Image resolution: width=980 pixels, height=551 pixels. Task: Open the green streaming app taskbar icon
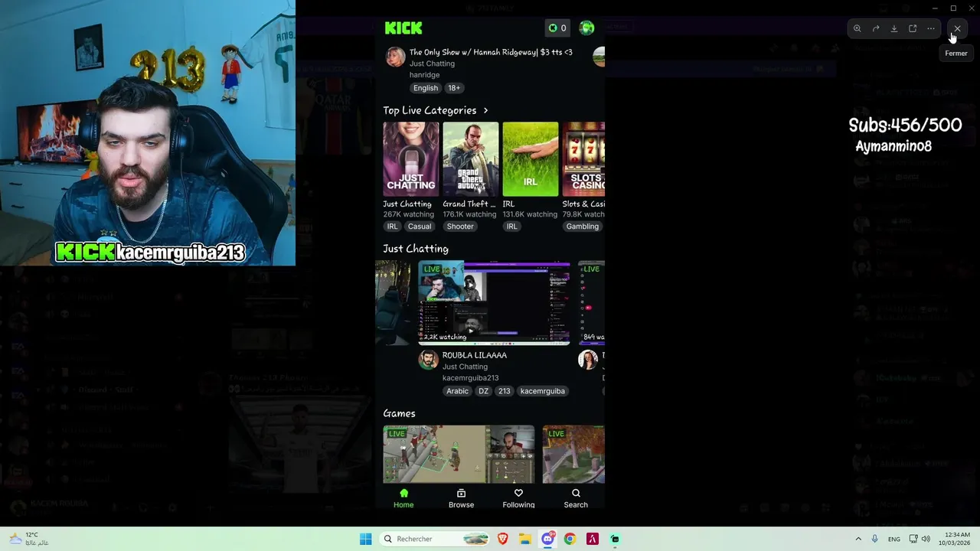tap(615, 539)
